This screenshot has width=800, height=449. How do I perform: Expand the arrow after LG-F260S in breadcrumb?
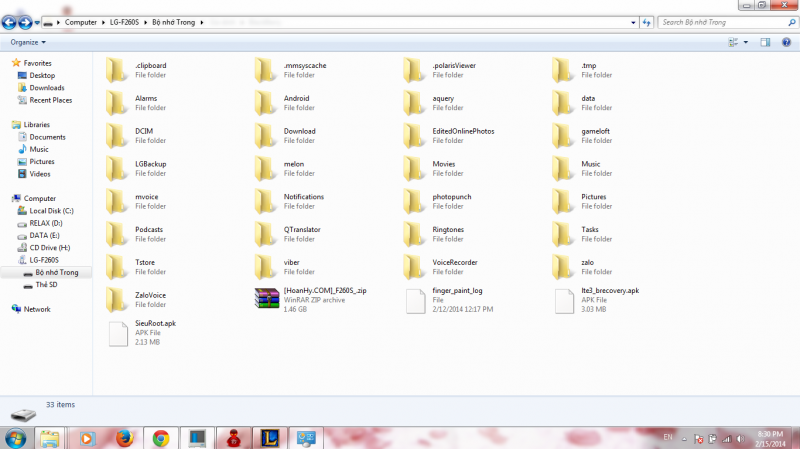coord(145,22)
